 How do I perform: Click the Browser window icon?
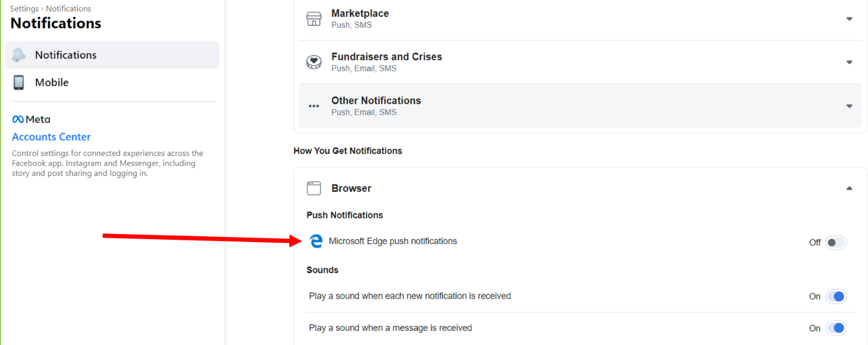pos(314,188)
